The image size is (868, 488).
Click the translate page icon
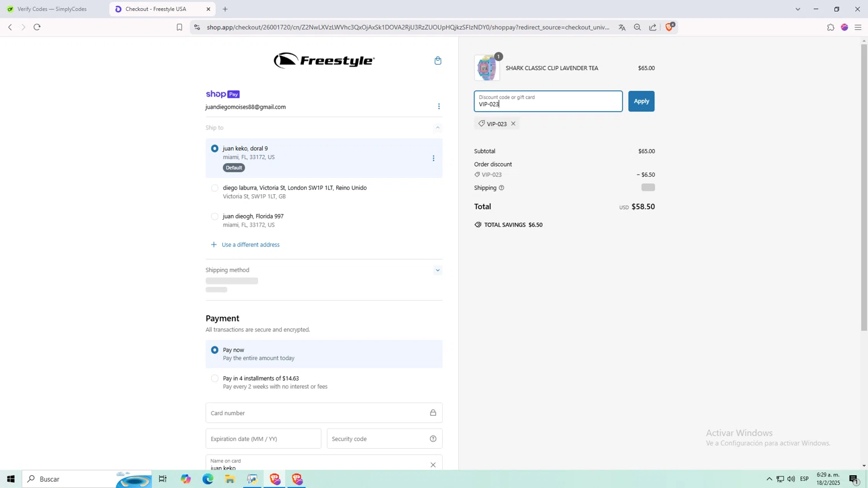click(x=622, y=27)
